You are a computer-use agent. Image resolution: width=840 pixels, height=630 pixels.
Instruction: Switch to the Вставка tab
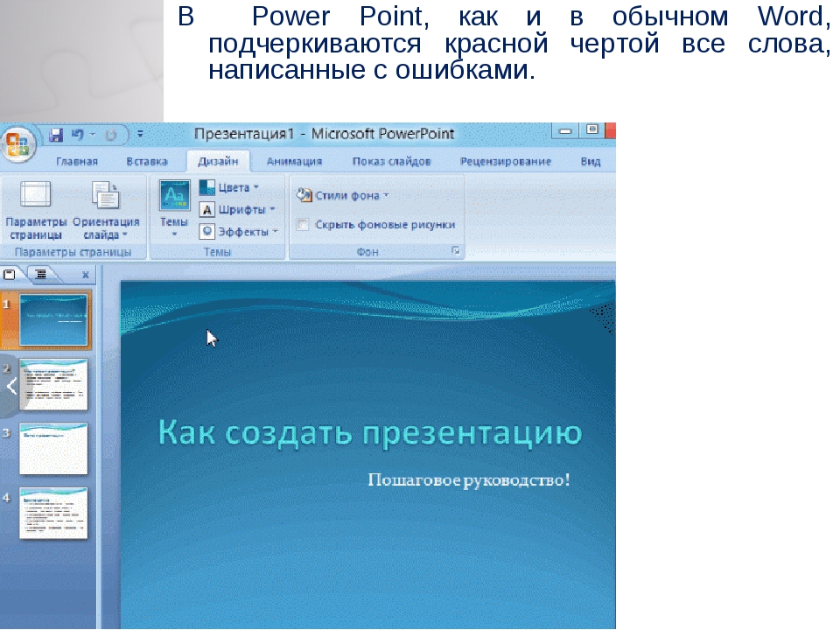(x=147, y=161)
